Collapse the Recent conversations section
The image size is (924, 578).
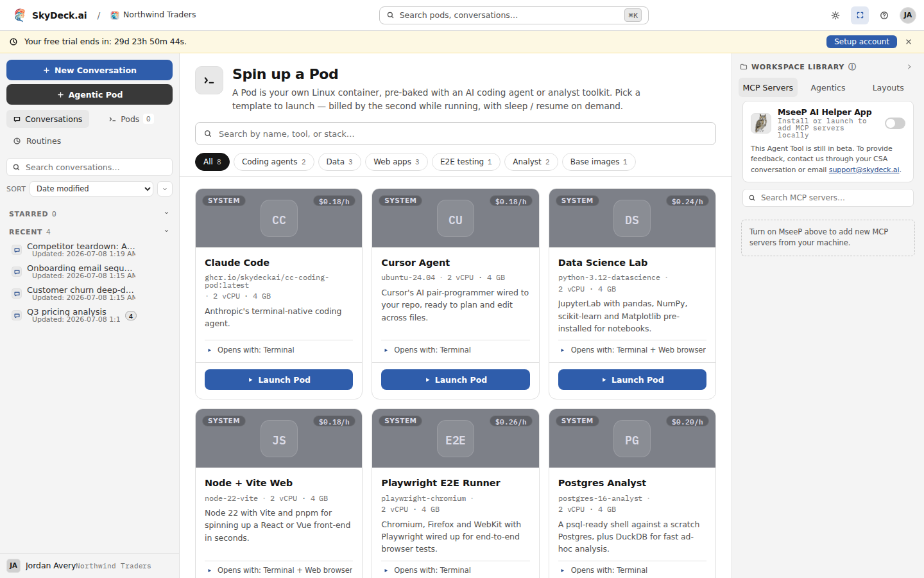tap(166, 231)
